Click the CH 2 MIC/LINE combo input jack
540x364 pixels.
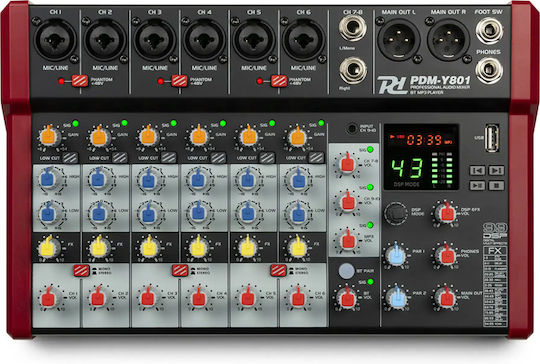(x=105, y=40)
